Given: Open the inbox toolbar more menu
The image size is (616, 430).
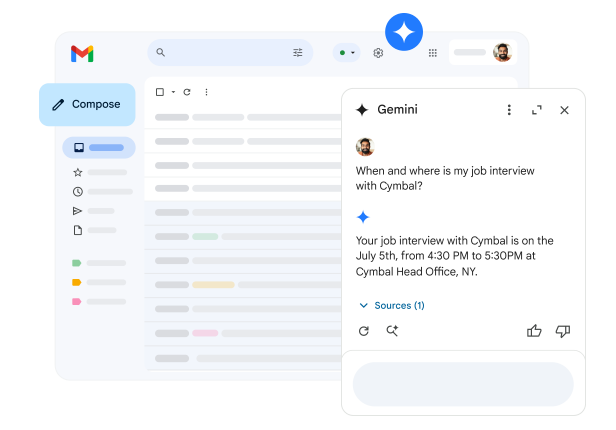Looking at the screenshot, I should 206,92.
